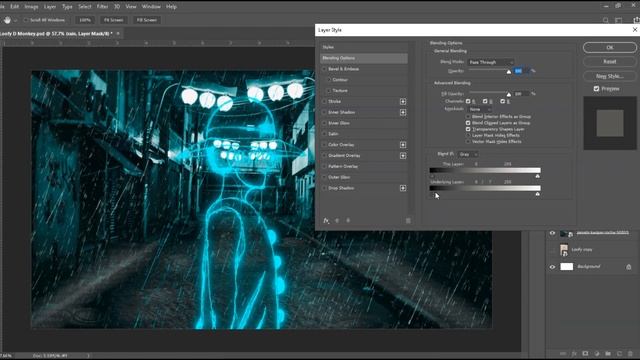Image resolution: width=640 pixels, height=360 pixels.
Task: Open the Blend If Gray dropdown
Action: point(468,154)
